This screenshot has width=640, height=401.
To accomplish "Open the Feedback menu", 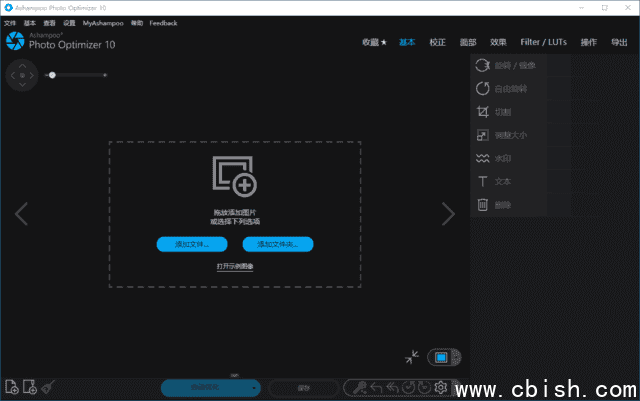I will tap(163, 23).
